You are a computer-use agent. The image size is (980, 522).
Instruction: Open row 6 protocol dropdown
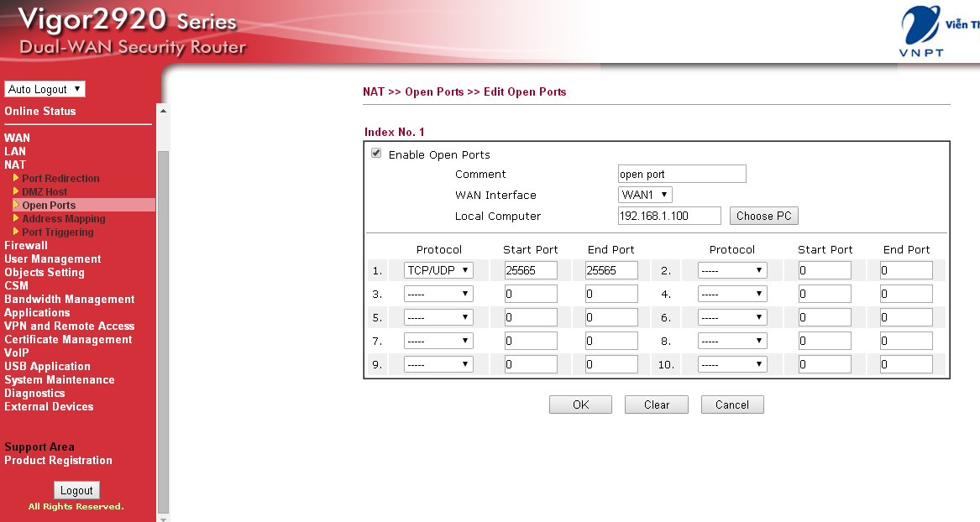pyautogui.click(x=732, y=317)
